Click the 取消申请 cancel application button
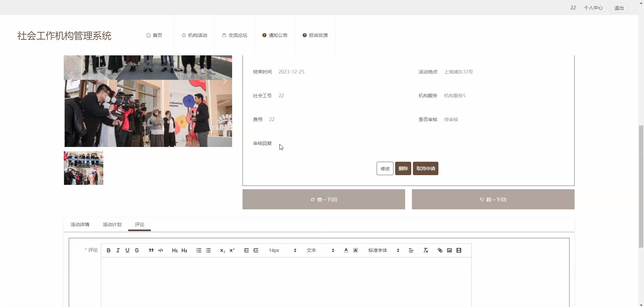 [426, 168]
